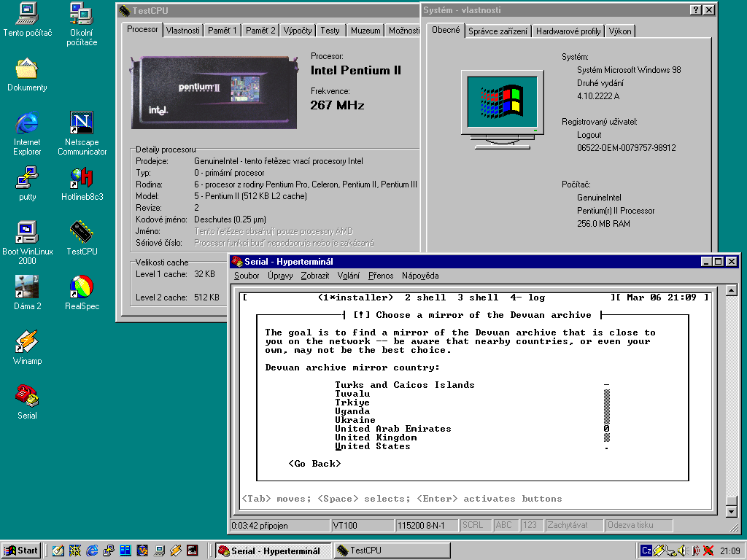Open the Soubor menu
Image resolution: width=747 pixels, height=560 pixels.
point(247,276)
